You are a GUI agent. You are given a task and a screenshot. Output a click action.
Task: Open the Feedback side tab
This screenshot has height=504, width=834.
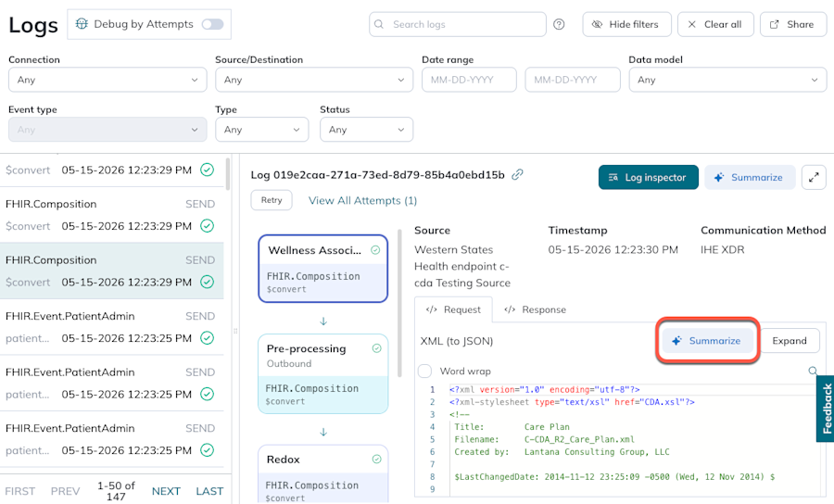[826, 409]
